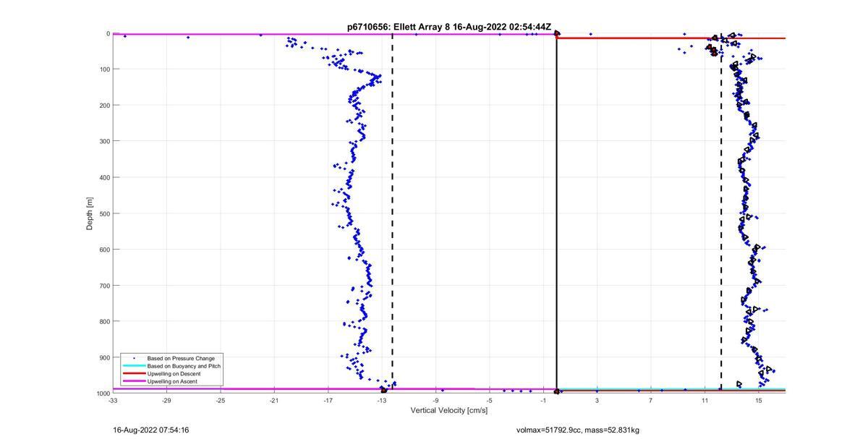Click the velocity tick label '-9'
Screen dimensions: 868x442
click(x=436, y=400)
